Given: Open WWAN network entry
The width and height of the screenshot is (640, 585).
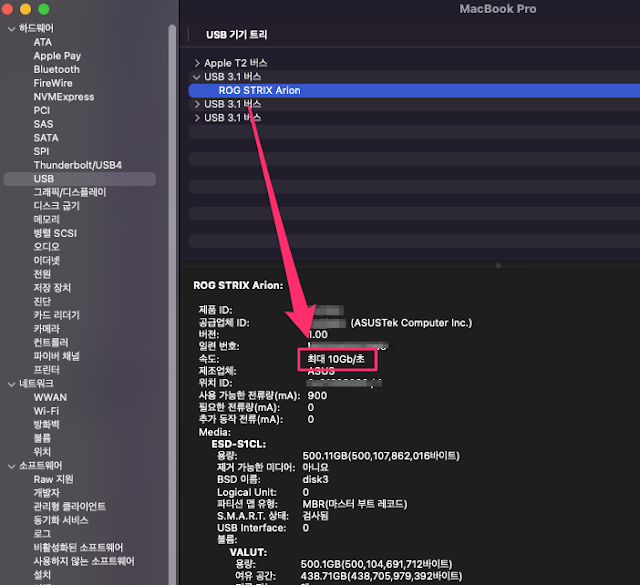Looking at the screenshot, I should (50, 398).
